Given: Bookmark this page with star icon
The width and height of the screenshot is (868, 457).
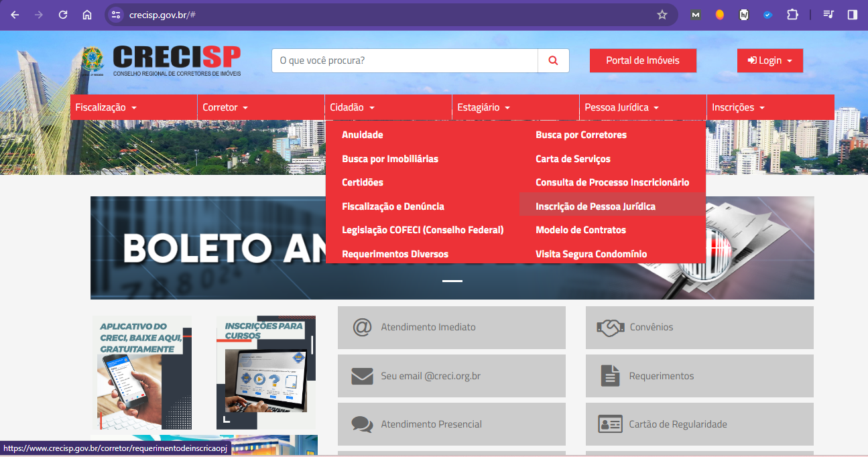Looking at the screenshot, I should pyautogui.click(x=662, y=15).
